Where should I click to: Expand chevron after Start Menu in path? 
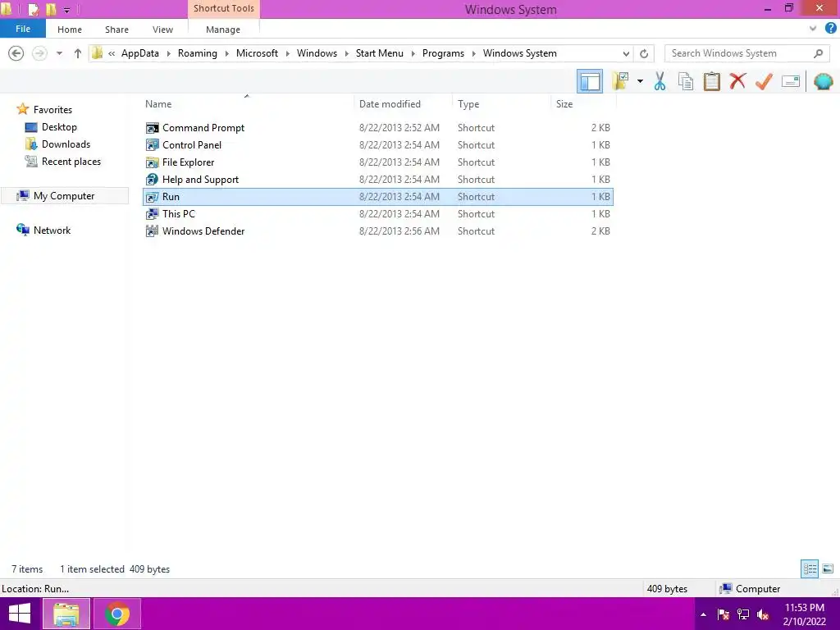(x=413, y=53)
